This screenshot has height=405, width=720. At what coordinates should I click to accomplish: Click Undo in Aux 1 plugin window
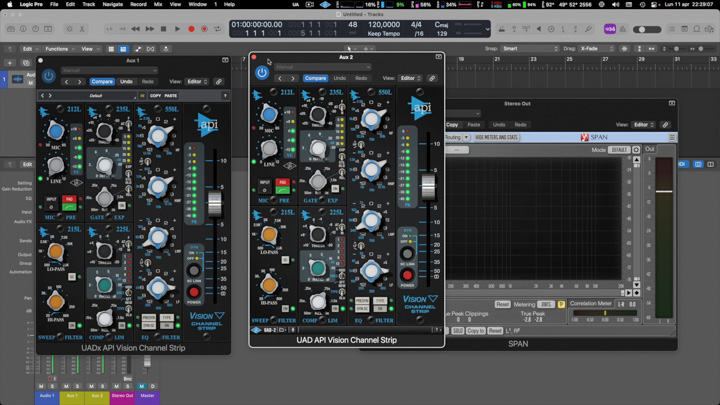coord(126,81)
